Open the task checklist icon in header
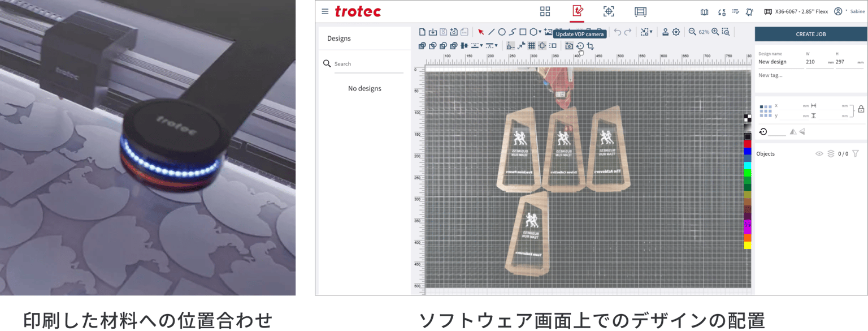The width and height of the screenshot is (868, 331). pos(736,11)
